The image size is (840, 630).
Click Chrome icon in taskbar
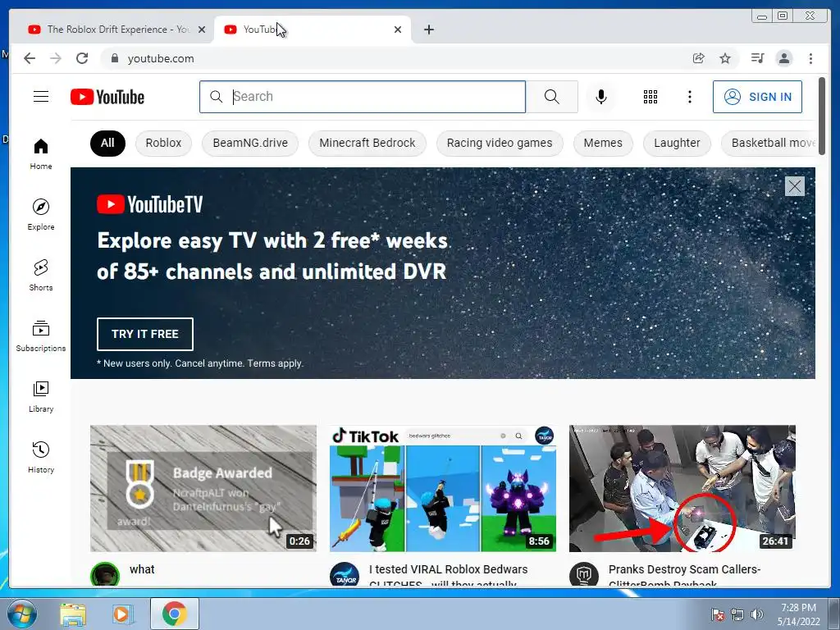click(x=175, y=614)
